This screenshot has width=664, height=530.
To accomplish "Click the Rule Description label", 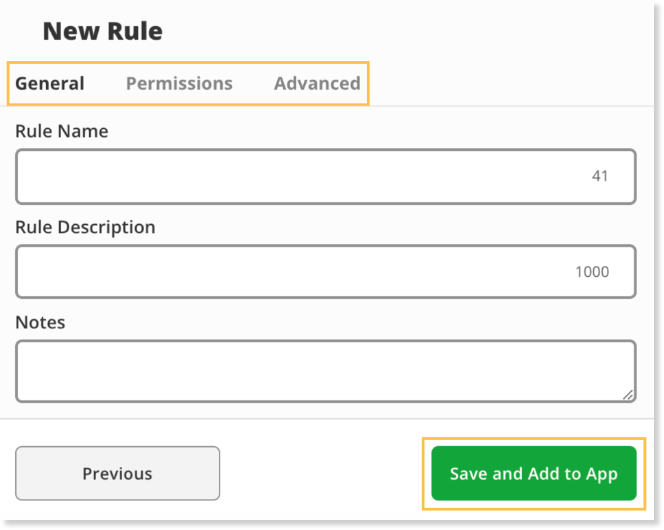I will tap(85, 227).
